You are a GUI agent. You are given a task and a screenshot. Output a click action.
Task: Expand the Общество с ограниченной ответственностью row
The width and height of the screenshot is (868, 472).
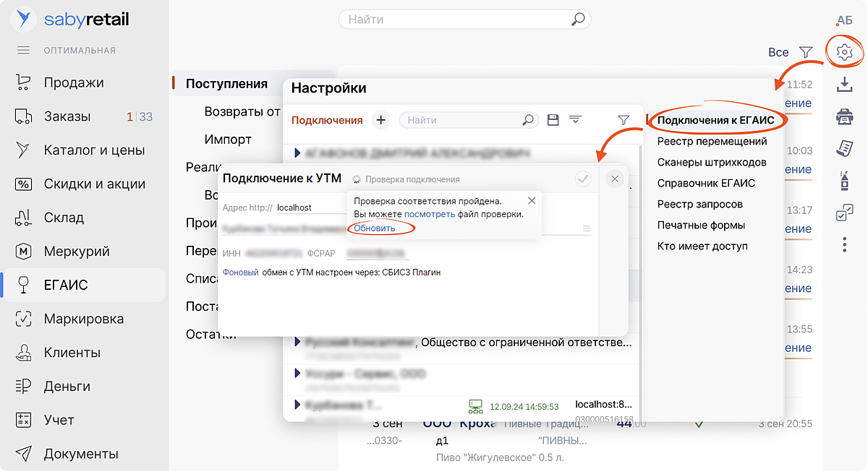pos(297,341)
